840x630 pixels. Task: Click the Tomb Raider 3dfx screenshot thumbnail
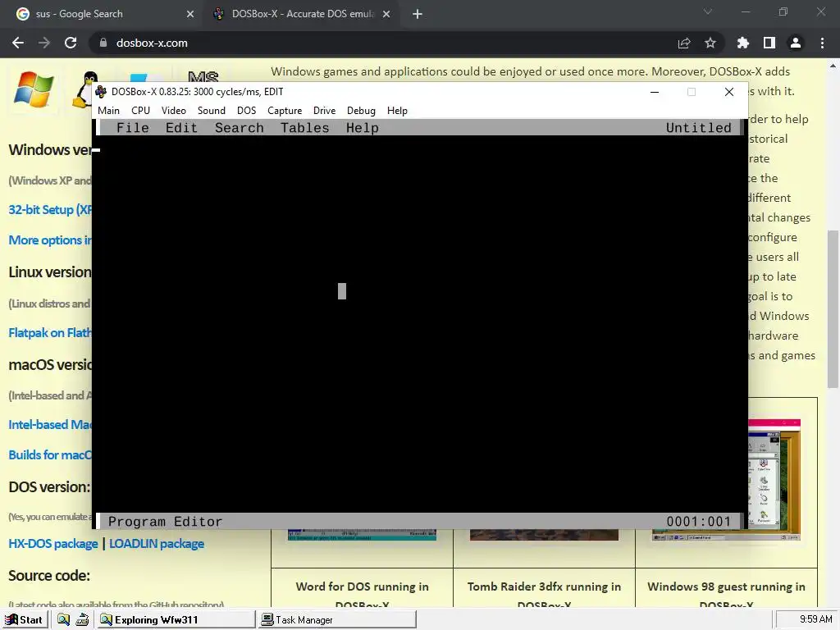click(x=544, y=535)
